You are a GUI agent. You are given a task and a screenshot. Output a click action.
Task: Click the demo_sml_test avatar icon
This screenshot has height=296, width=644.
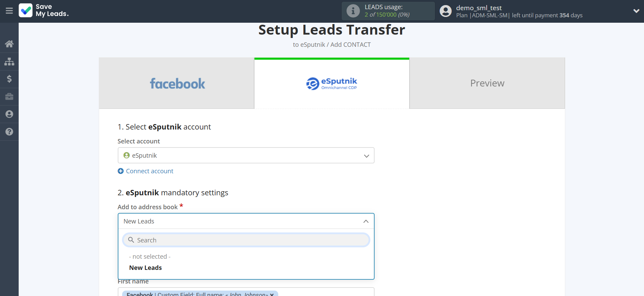coord(446,11)
